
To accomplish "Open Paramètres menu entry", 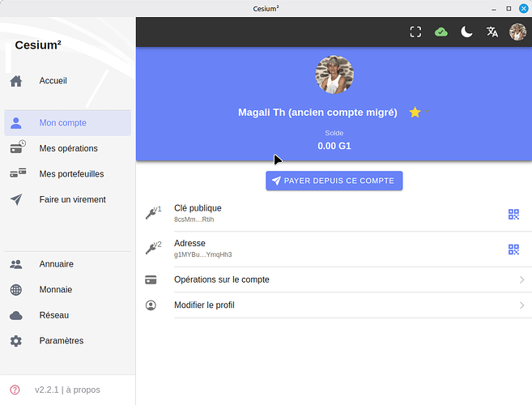I will pos(67,341).
